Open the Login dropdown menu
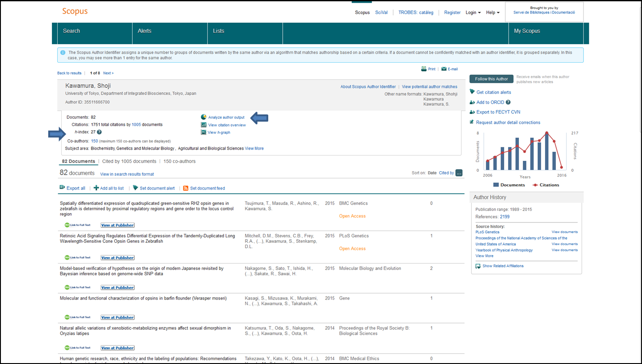Viewport: 642px width, 364px height. [473, 13]
